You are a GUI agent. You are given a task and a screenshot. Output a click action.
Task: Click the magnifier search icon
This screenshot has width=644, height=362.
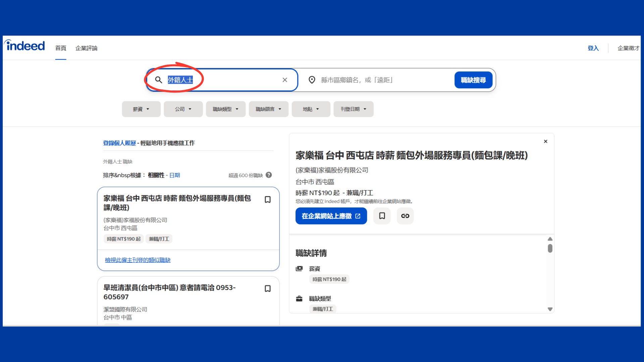point(159,80)
